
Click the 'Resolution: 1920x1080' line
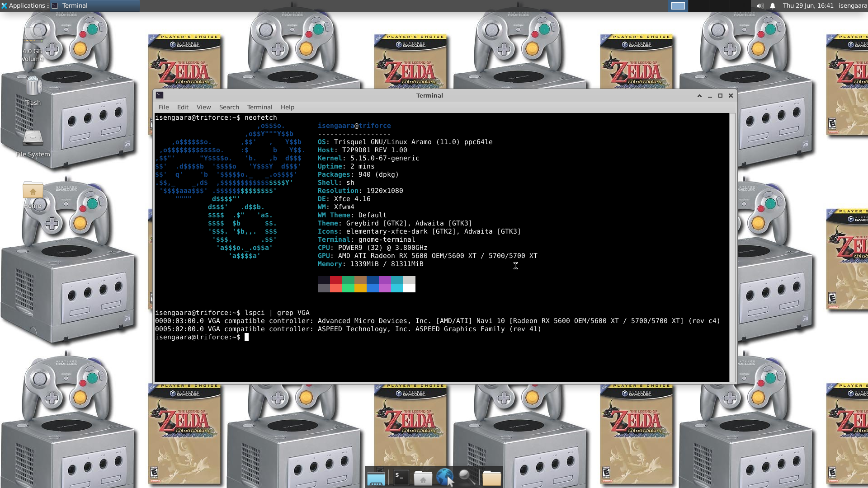coord(360,191)
